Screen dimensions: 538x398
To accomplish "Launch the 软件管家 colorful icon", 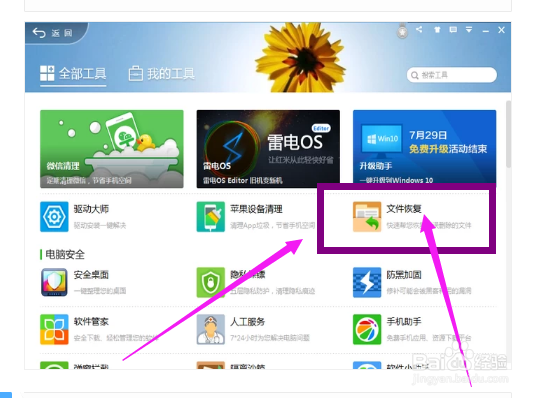I will click(54, 329).
